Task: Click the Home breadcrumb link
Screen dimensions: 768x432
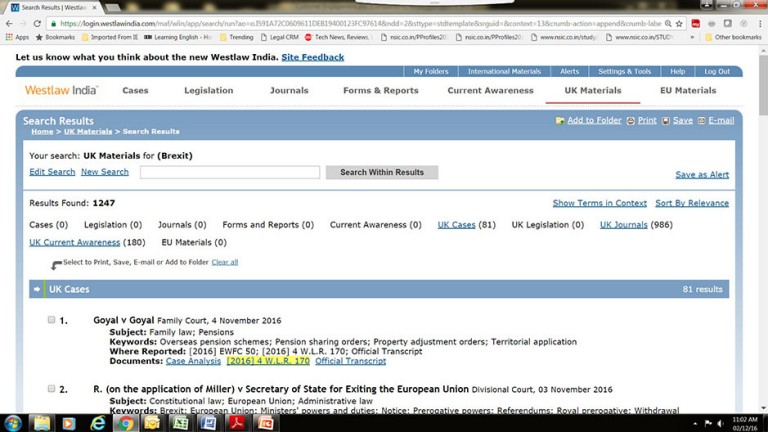Action: click(x=42, y=131)
